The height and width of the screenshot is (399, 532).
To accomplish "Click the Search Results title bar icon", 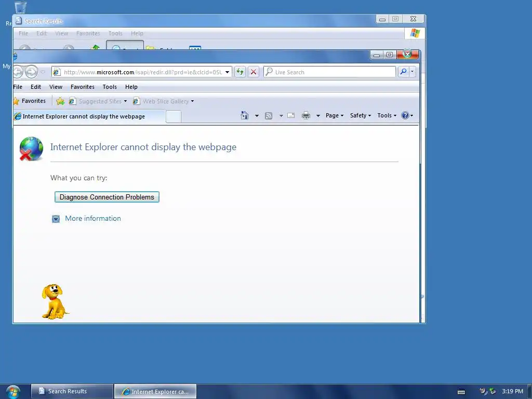I will click(x=19, y=21).
